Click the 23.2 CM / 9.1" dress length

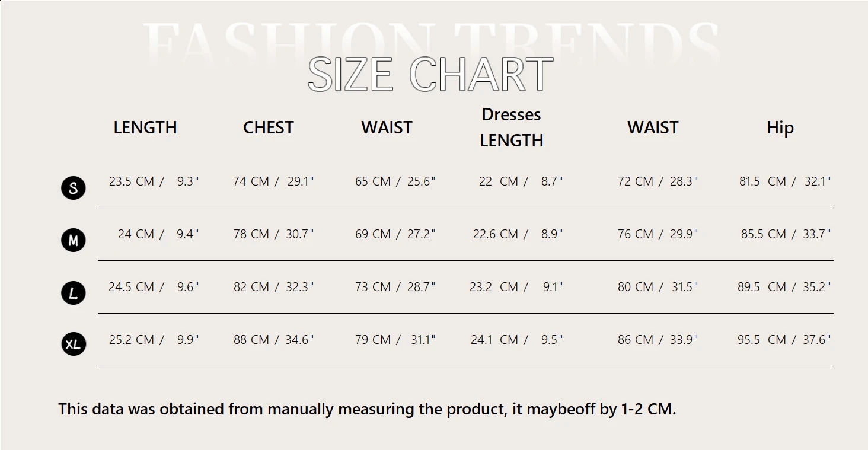click(x=516, y=287)
